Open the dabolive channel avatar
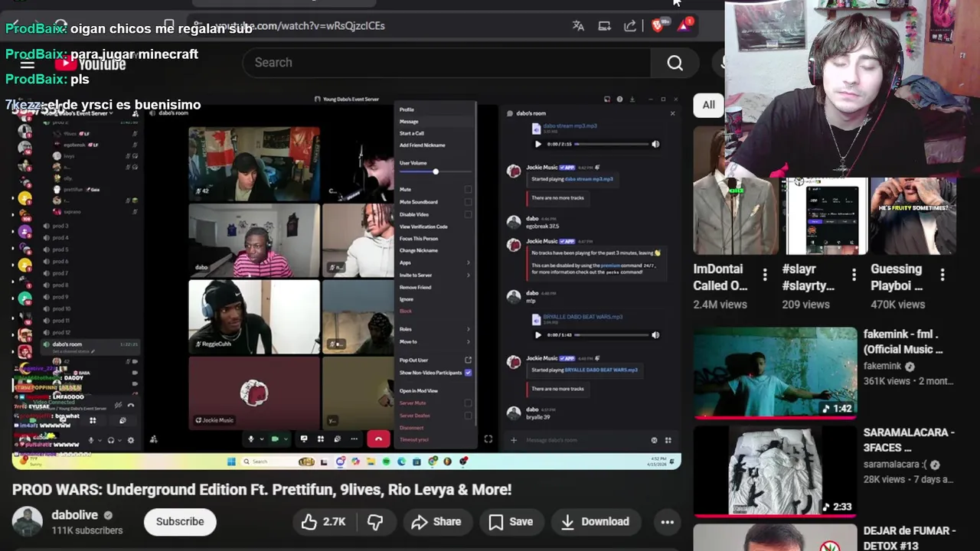This screenshot has height=551, width=980. (27, 522)
